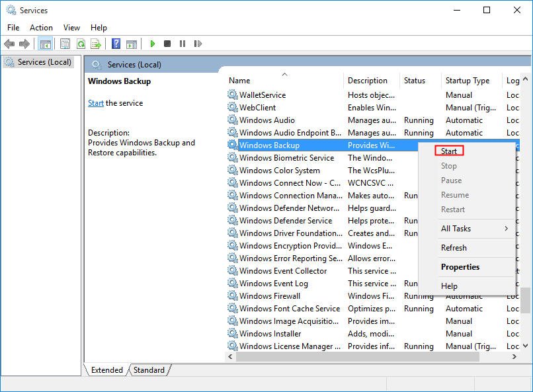Sort list by Startup Type column header

[467, 81]
